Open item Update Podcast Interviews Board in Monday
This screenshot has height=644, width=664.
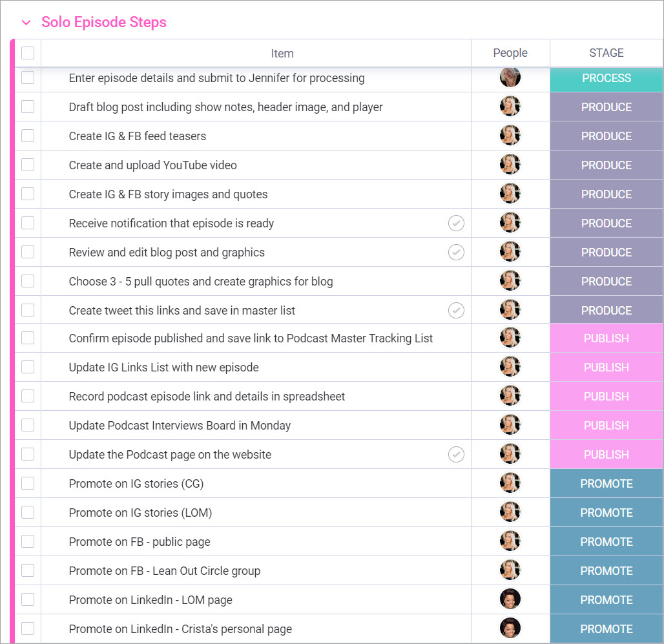point(180,426)
